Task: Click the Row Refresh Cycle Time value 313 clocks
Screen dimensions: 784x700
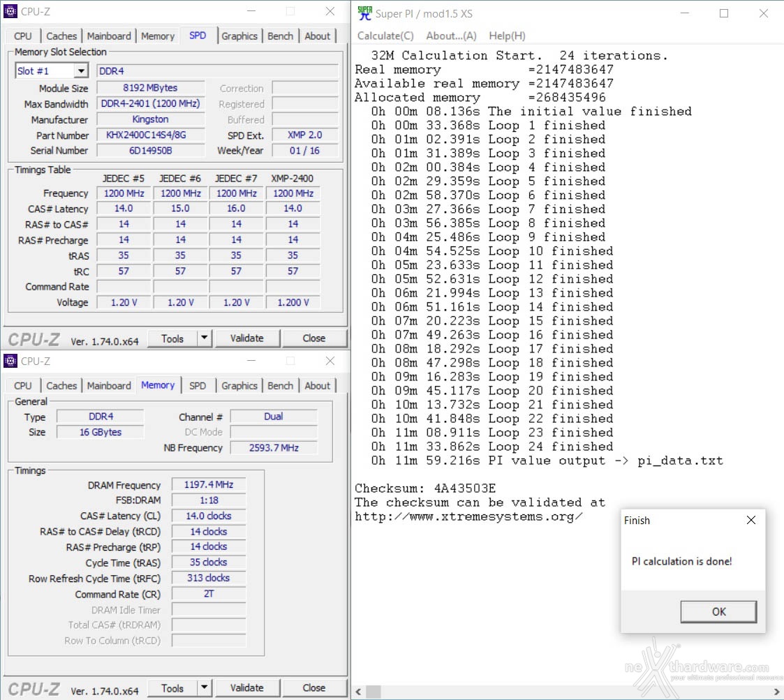Action: coord(209,578)
